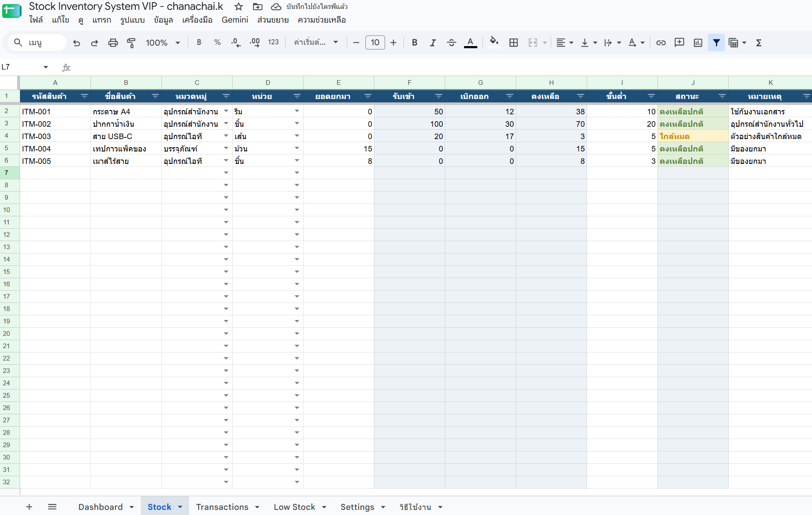Viewport: 812px width, 515px height.
Task: Click the add new sheet plus button
Action: tap(29, 506)
